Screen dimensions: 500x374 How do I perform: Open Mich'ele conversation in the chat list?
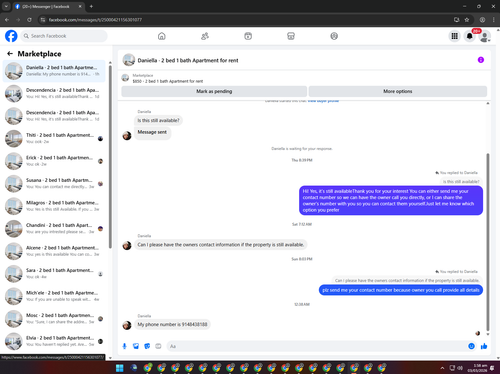click(54, 296)
